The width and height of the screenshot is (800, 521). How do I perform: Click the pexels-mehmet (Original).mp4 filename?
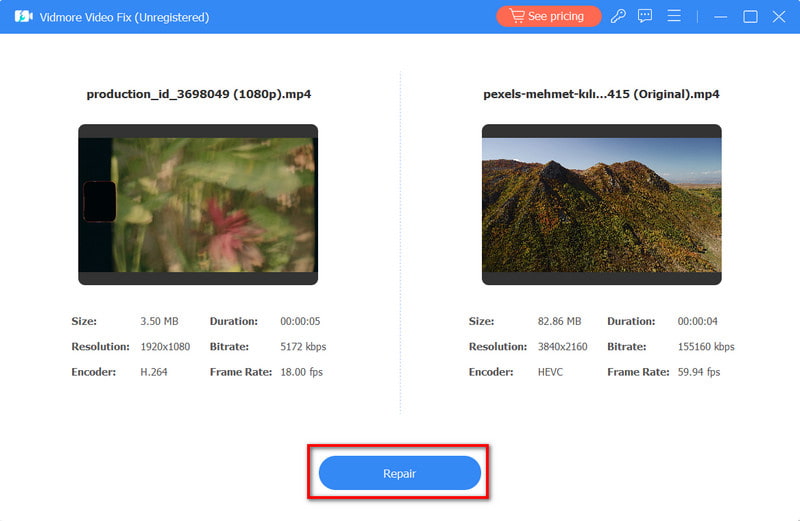point(601,94)
